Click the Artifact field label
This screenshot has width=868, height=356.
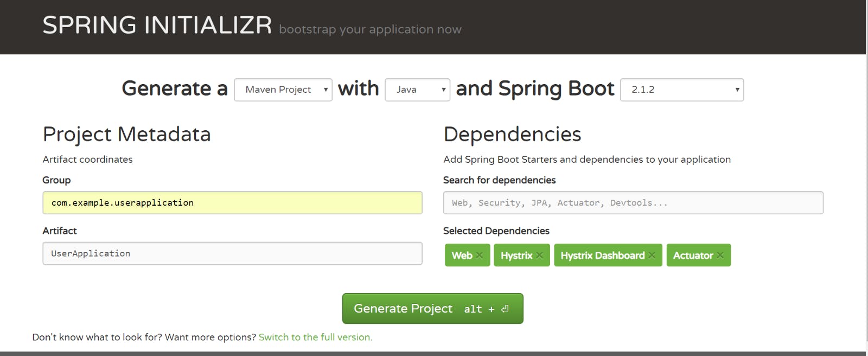[x=60, y=231]
